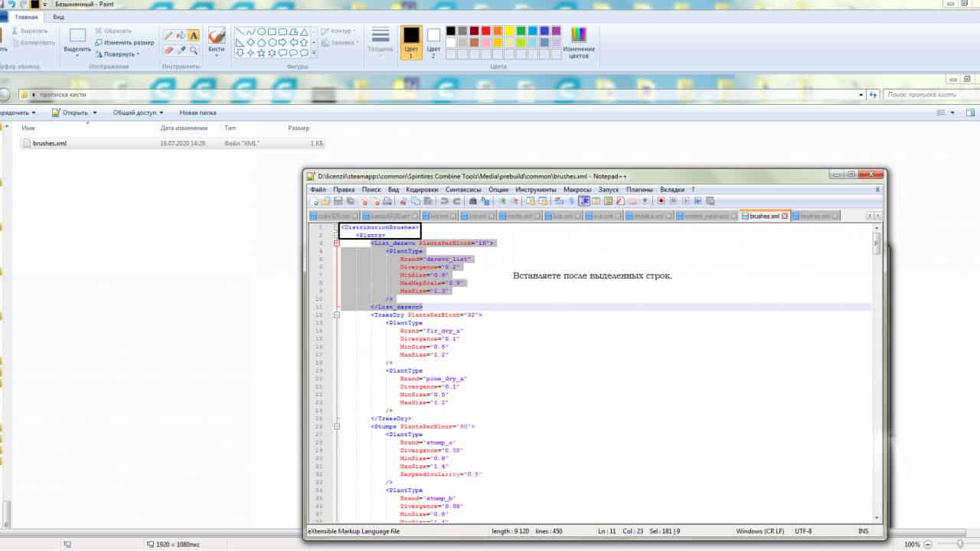Viewport: 980px width, 551px height.
Task: Collapse the Stumps fold marker
Action: (x=337, y=426)
